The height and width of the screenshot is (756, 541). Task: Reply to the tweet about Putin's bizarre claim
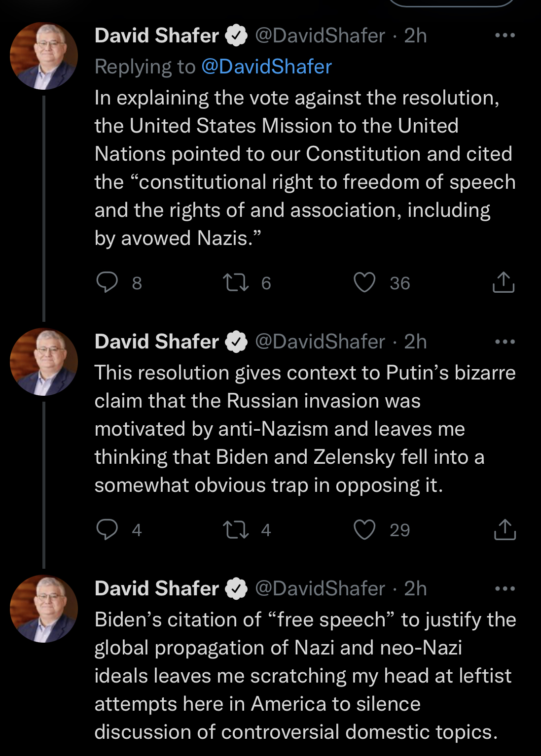[x=107, y=529]
